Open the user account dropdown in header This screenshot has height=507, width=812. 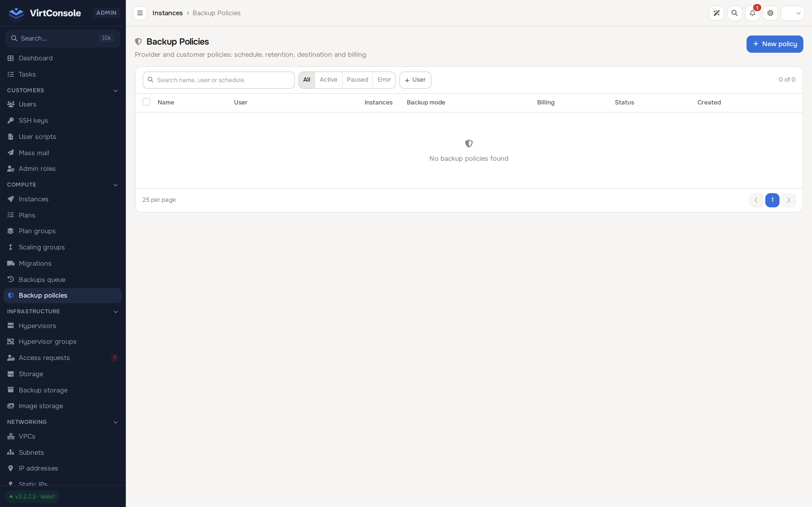(x=792, y=13)
